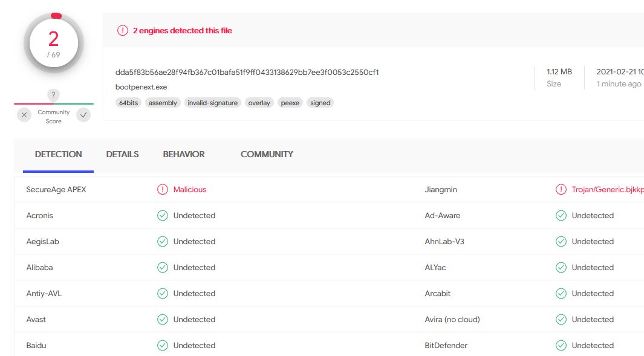Click the green check icon for Avast
The image size is (644, 356).
coord(163,320)
